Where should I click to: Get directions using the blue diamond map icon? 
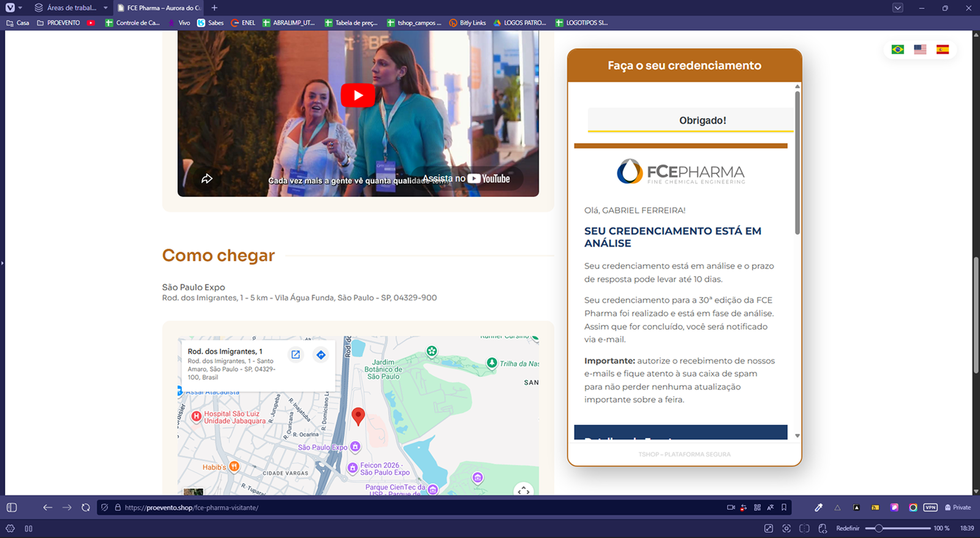pos(321,355)
